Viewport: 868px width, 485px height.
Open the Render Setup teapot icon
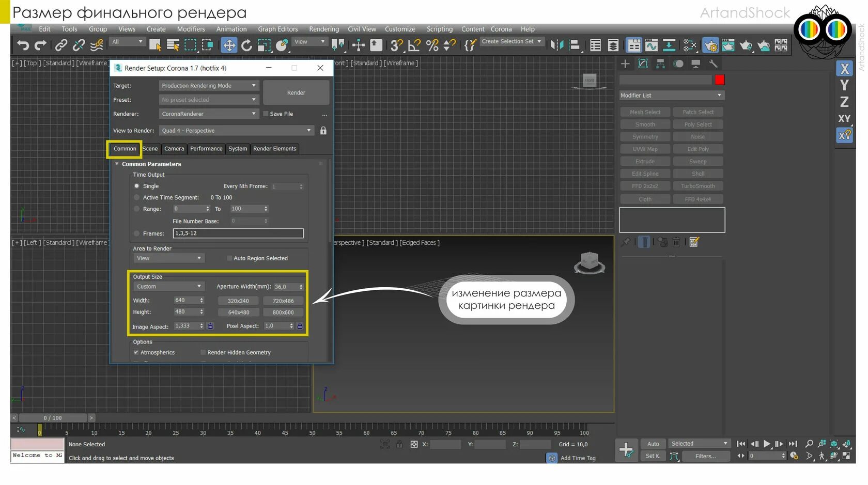coord(711,45)
